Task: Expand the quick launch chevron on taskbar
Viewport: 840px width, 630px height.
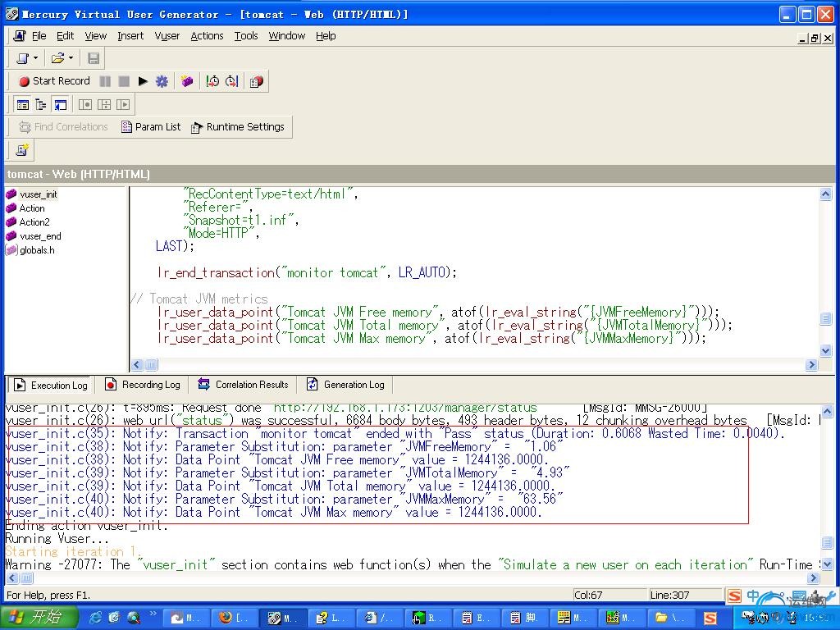Action: [153, 614]
